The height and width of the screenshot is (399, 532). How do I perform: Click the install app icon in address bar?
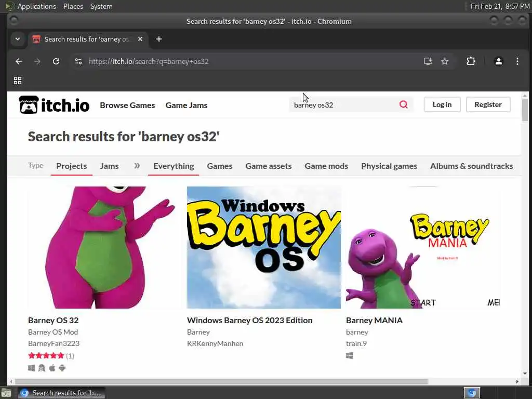(428, 61)
